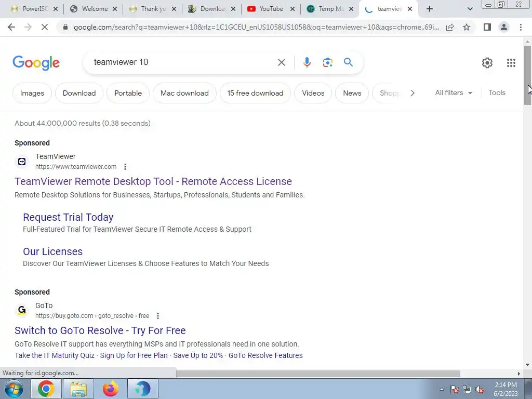
Task: Share this page via address bar icon
Action: (x=450, y=27)
